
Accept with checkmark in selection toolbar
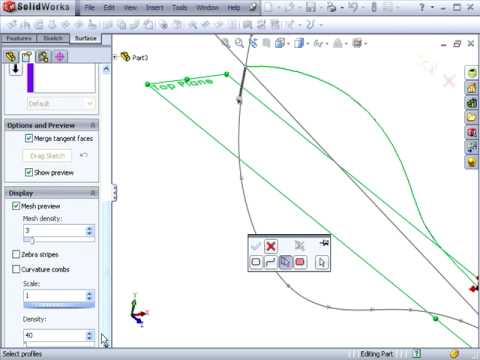[x=256, y=246]
